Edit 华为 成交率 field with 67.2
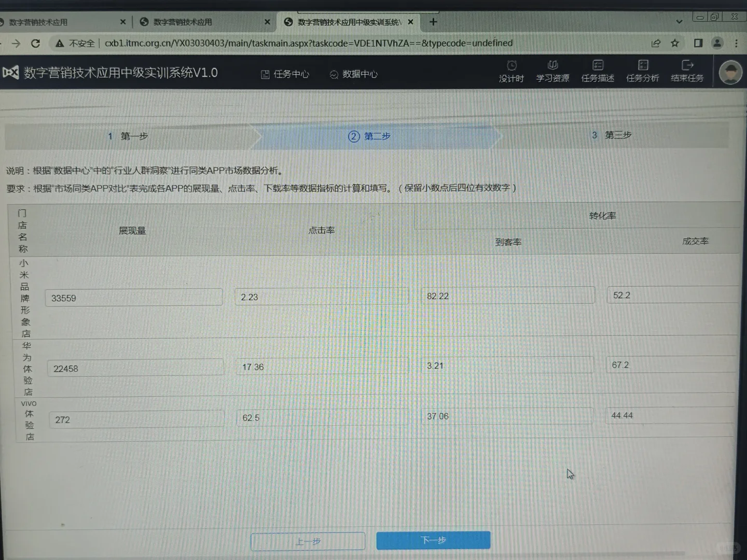 tap(671, 364)
